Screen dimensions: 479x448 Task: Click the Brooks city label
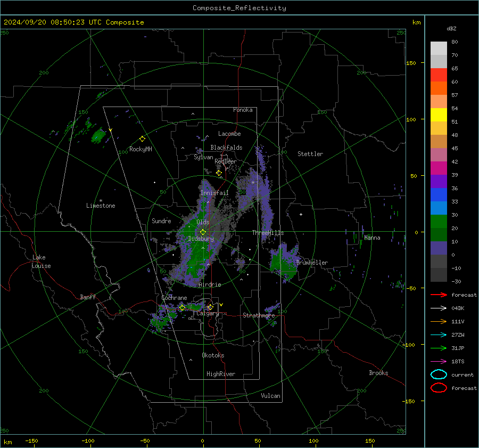tap(378, 373)
